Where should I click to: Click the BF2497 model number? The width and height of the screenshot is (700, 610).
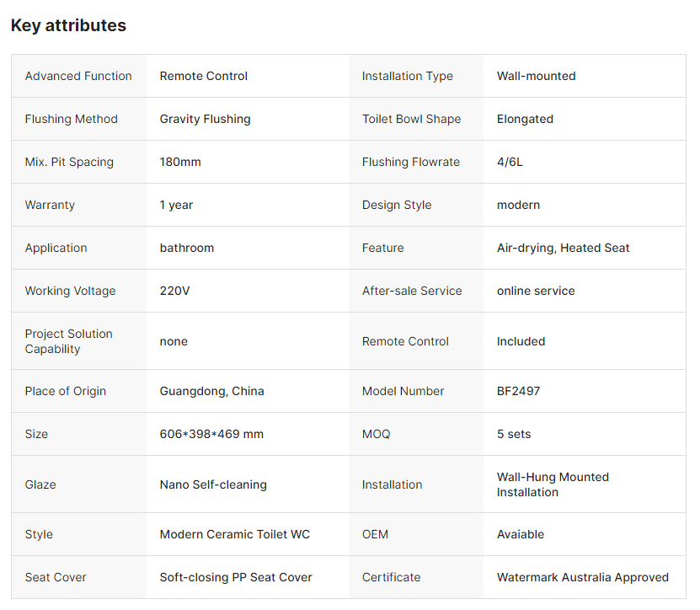click(518, 391)
